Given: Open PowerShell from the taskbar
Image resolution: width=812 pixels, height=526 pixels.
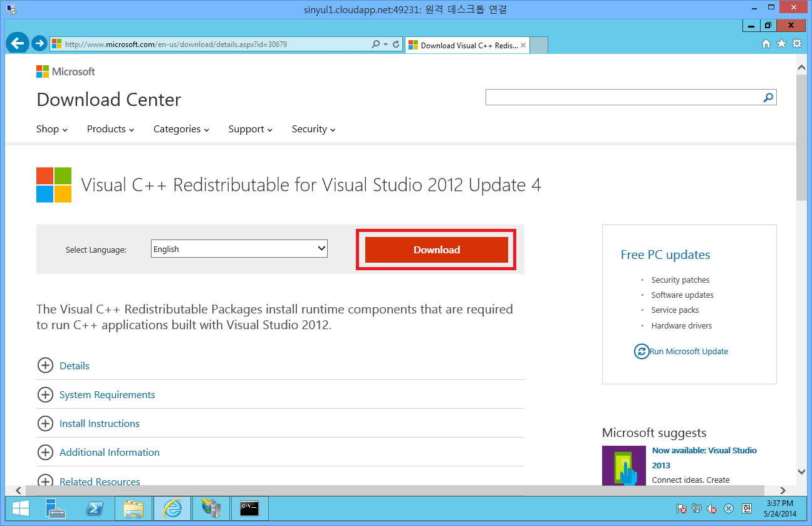Looking at the screenshot, I should (95, 508).
